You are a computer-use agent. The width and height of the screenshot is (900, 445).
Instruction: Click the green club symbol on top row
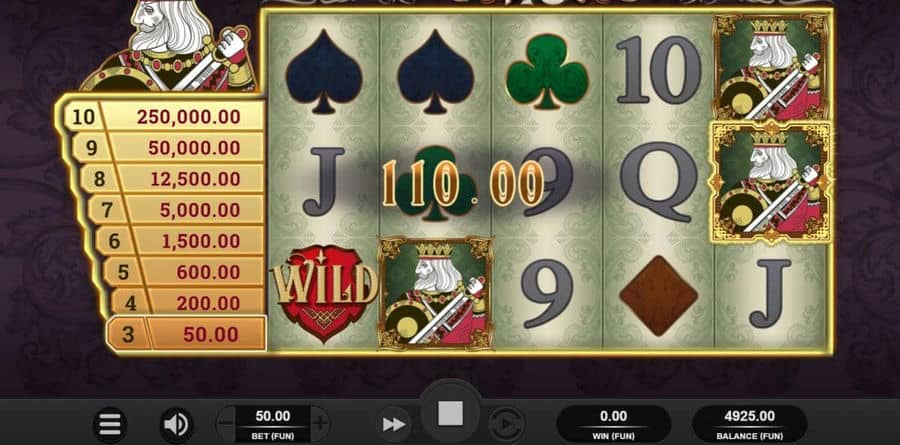tap(547, 72)
